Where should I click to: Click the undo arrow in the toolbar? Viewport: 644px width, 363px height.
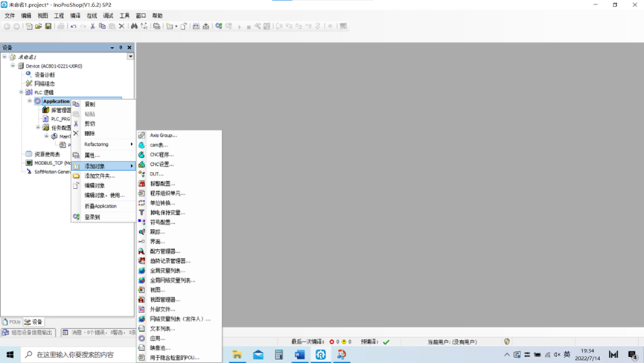73,26
